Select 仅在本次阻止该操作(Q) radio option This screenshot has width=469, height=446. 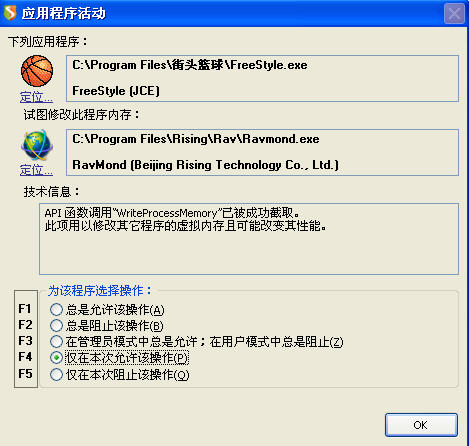click(x=119, y=374)
